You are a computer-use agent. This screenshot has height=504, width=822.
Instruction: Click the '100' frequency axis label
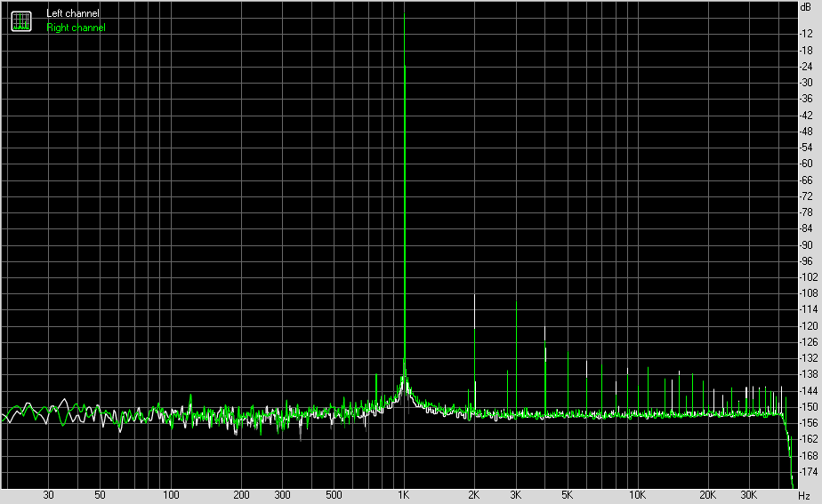171,495
